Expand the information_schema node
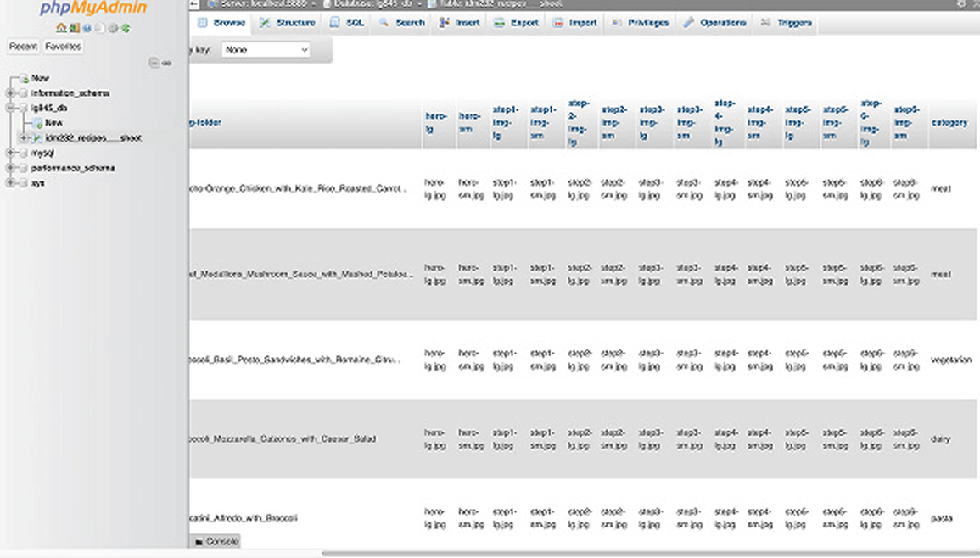Viewport: 980px width, 558px height. click(10, 93)
